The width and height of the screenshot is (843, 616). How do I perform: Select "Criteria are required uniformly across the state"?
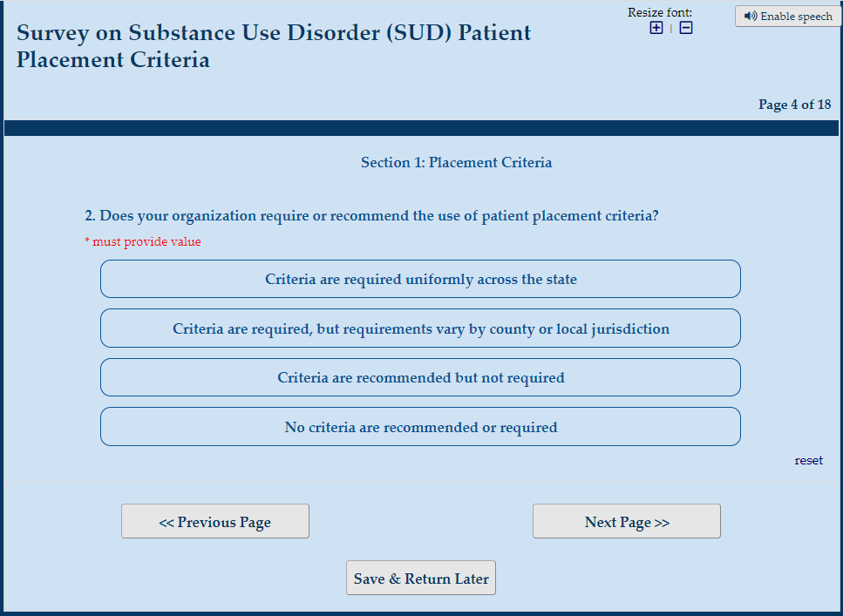coord(420,280)
